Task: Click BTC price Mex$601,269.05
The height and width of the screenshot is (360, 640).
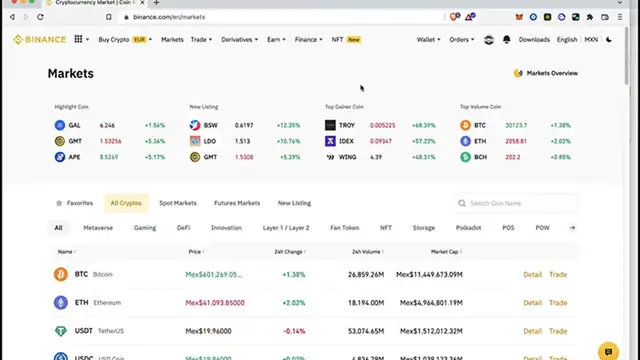Action: (x=213, y=275)
